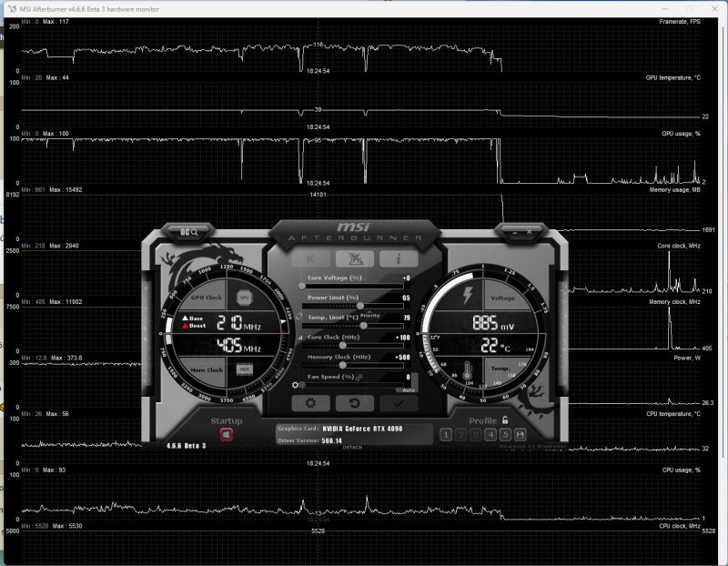This screenshot has width=728, height=566.
Task: Apply settings with the checkmark button
Action: pos(399,403)
